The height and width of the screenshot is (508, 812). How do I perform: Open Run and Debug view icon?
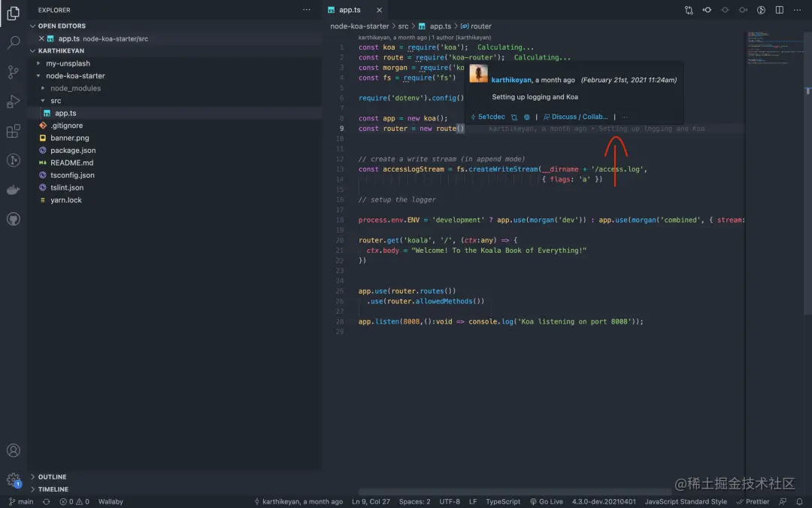point(14,102)
